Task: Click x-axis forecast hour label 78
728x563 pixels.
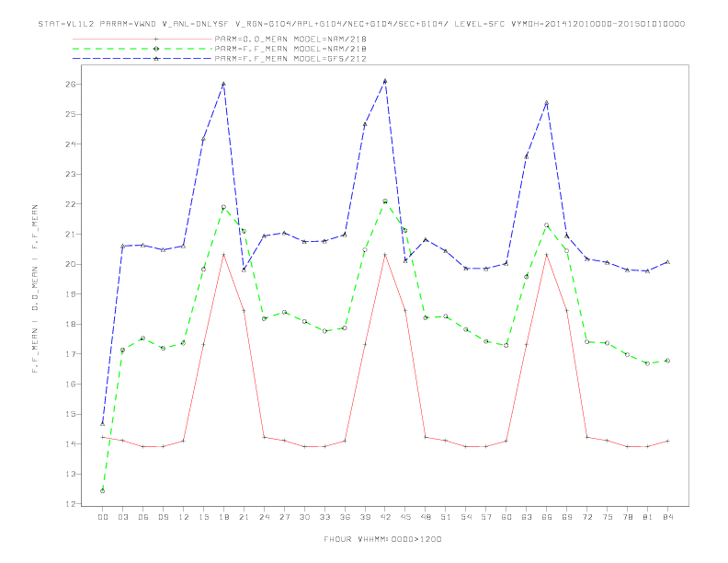Action: point(628,517)
